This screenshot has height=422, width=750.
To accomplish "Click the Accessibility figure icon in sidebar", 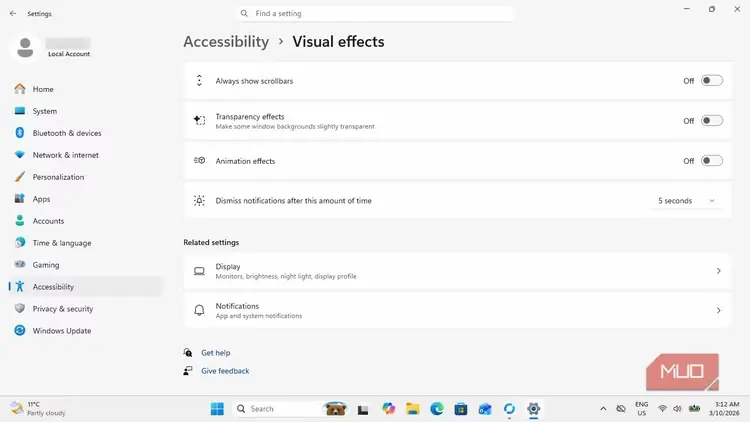I will pos(20,286).
